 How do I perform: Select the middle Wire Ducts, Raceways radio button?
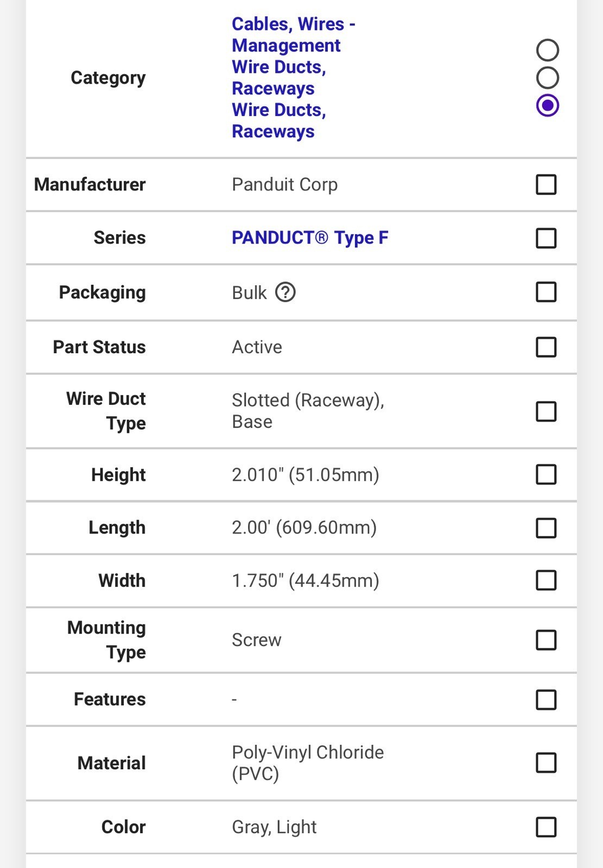(x=547, y=78)
